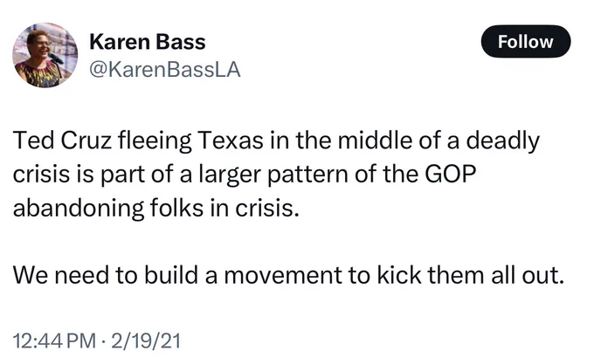The height and width of the screenshot is (364, 594).
Task: Click the microphone in the avatar photo
Action: point(57,58)
